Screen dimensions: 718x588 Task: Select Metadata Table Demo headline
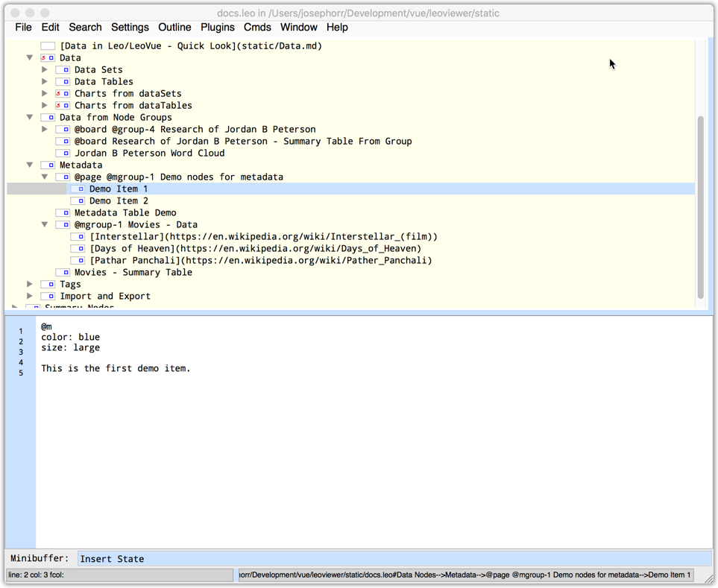click(x=125, y=213)
